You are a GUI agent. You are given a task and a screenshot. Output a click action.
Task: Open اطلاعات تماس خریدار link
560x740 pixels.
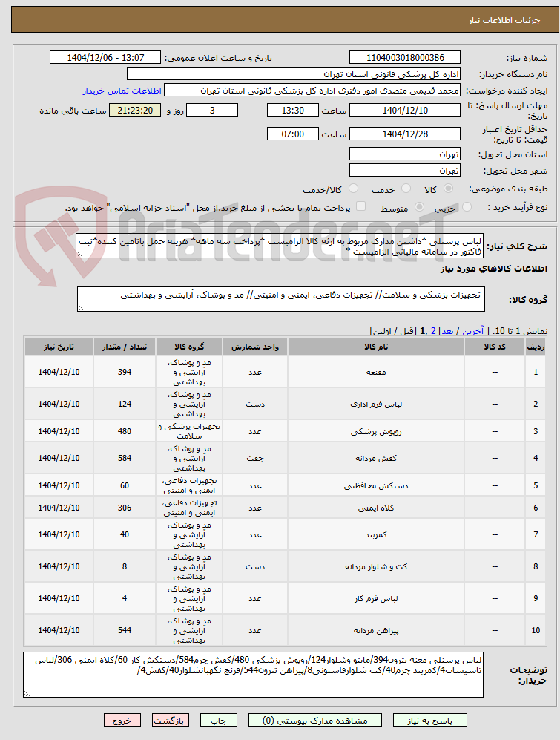coord(122,91)
